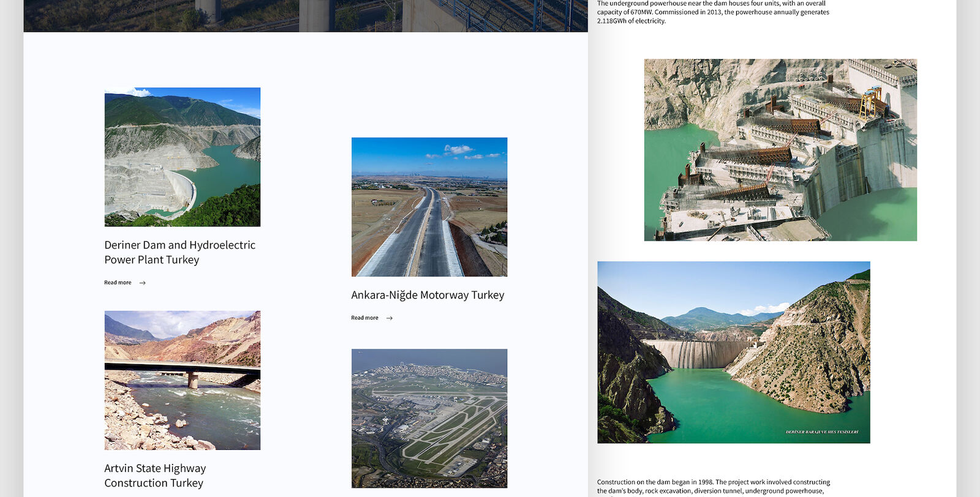Open Read more link under Deriner Dam
Screen dimensions: 980x497
point(118,283)
